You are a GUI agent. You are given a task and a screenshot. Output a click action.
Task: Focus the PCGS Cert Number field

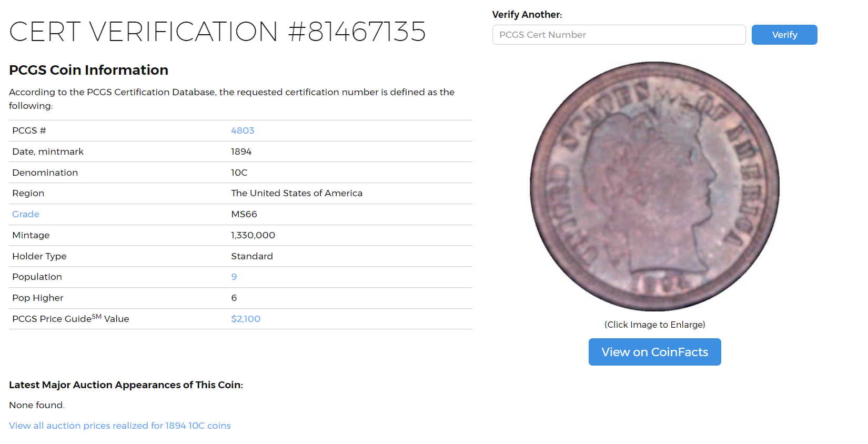pos(619,35)
